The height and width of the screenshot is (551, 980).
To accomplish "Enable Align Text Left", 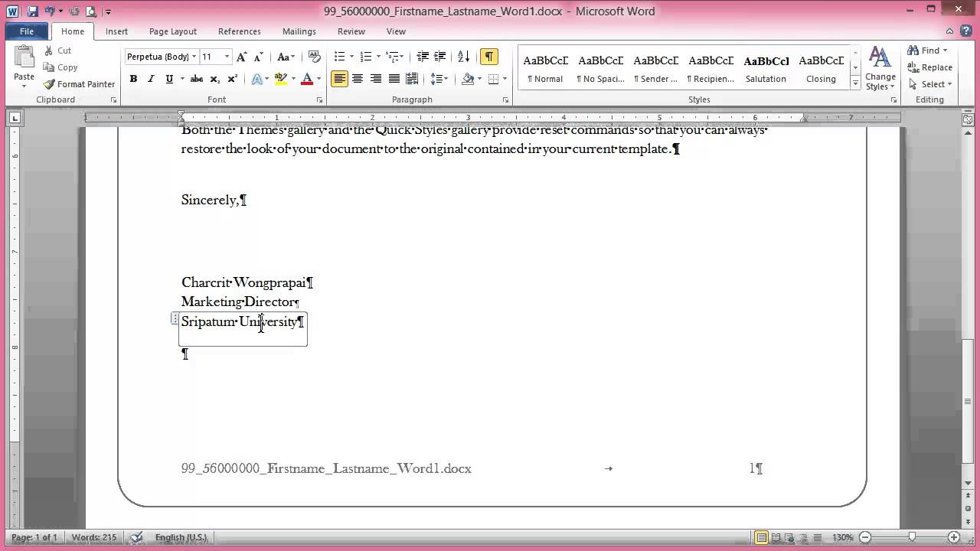I will click(339, 79).
